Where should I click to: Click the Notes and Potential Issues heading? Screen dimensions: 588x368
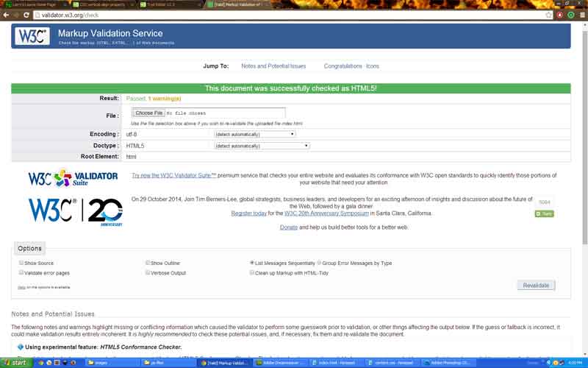click(x=53, y=314)
